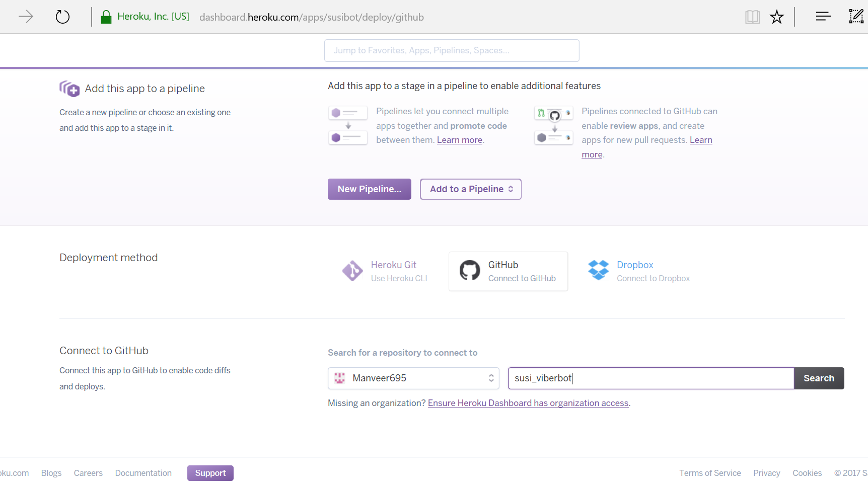Open the Add to a Pipeline dropdown
This screenshot has height=488, width=868.
471,189
